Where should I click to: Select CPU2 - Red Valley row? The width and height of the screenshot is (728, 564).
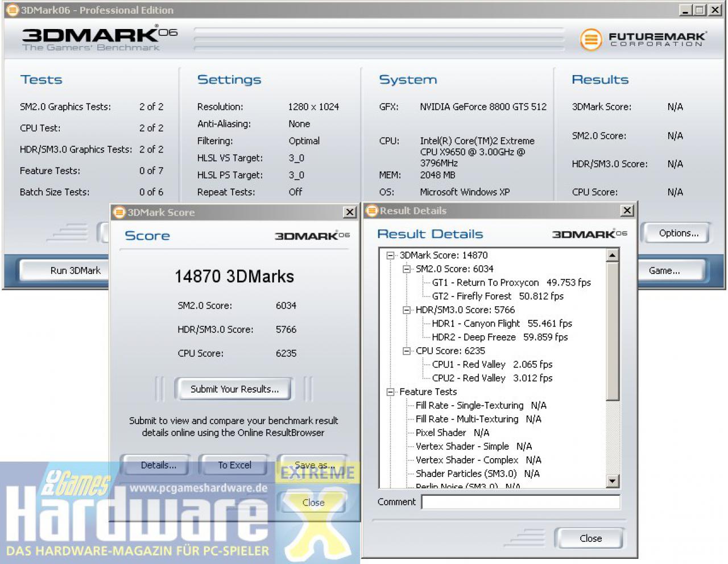pyautogui.click(x=492, y=378)
